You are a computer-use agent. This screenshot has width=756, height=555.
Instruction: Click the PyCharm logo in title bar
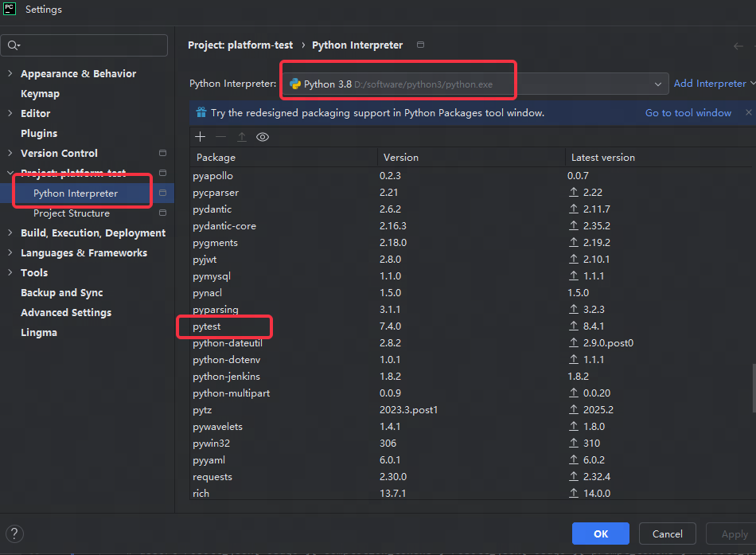tap(10, 9)
